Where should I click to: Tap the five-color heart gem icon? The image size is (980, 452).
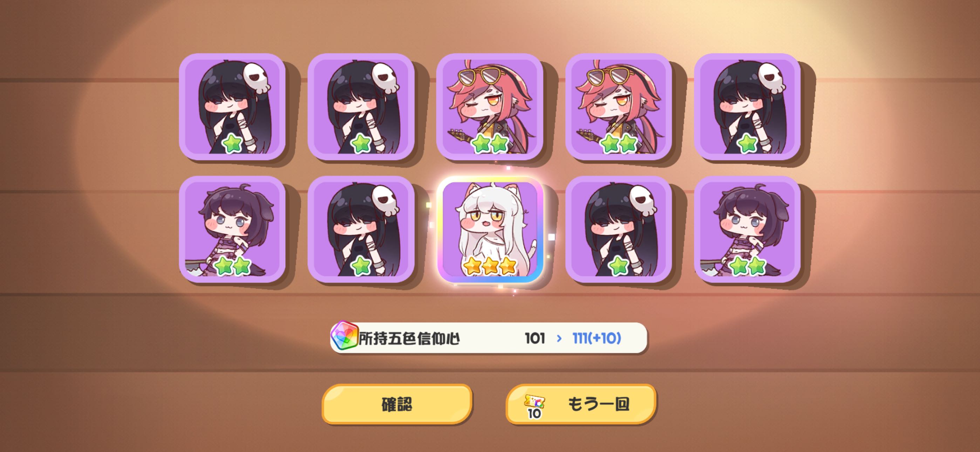pos(344,336)
